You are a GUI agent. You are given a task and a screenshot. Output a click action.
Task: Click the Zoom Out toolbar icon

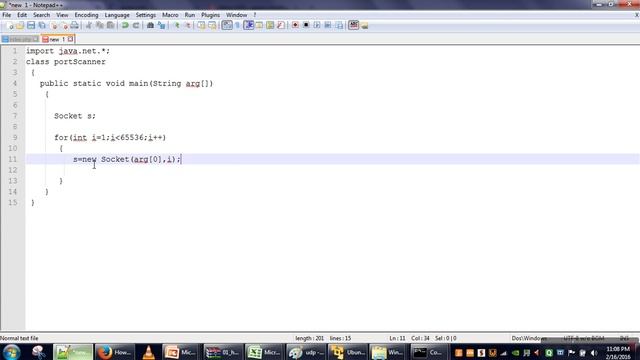[x=188, y=25]
